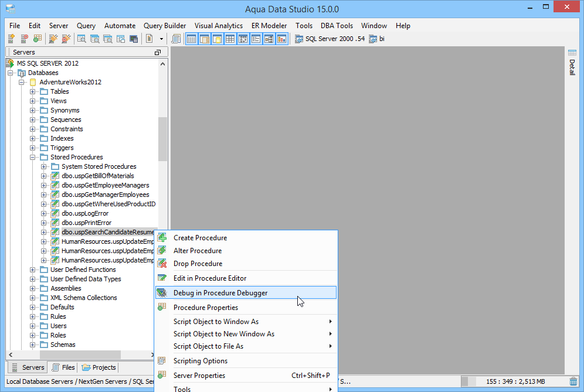Image resolution: width=584 pixels, height=392 pixels.
Task: Click the scroll-up arrow of Servers tree
Action: point(162,64)
